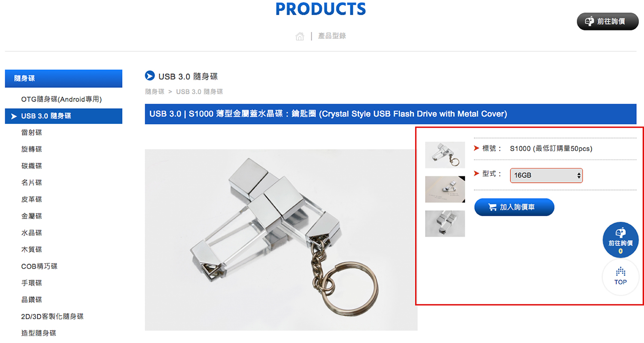Click 產品型錄 breadcrumb link
This screenshot has width=644, height=343.
point(332,36)
